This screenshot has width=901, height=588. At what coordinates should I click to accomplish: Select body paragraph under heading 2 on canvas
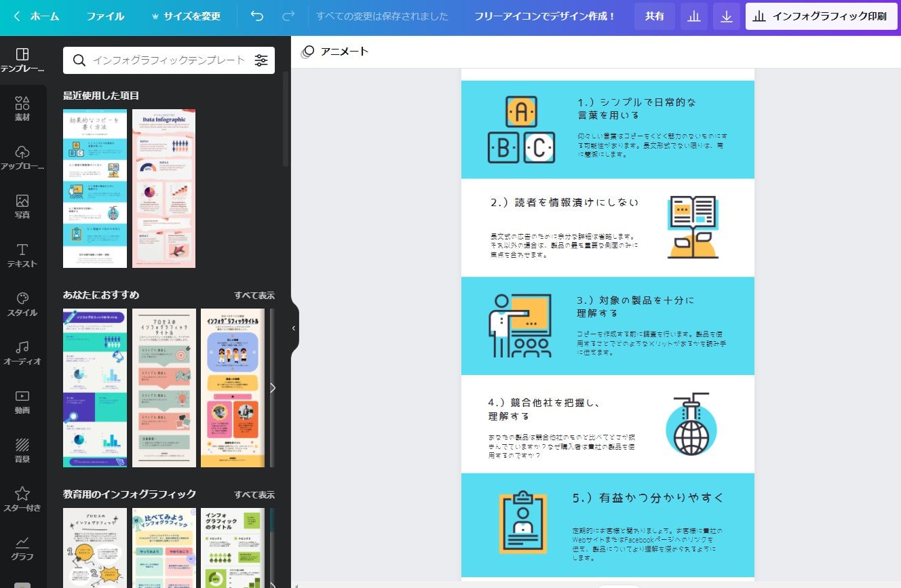[x=564, y=245]
